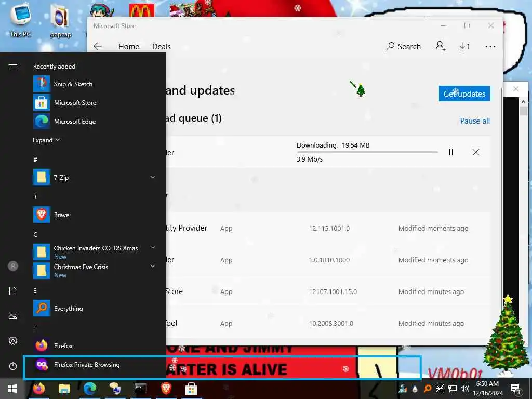The width and height of the screenshot is (532, 399).
Task: Open Microsoft Store see more menu
Action: (x=490, y=47)
